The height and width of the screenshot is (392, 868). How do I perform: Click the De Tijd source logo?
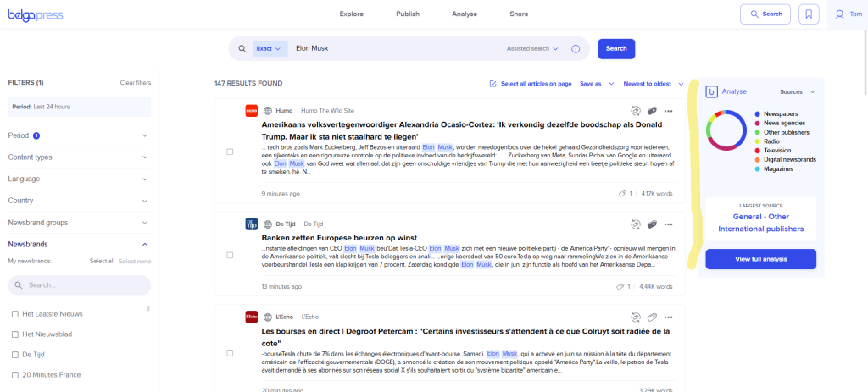click(x=251, y=224)
